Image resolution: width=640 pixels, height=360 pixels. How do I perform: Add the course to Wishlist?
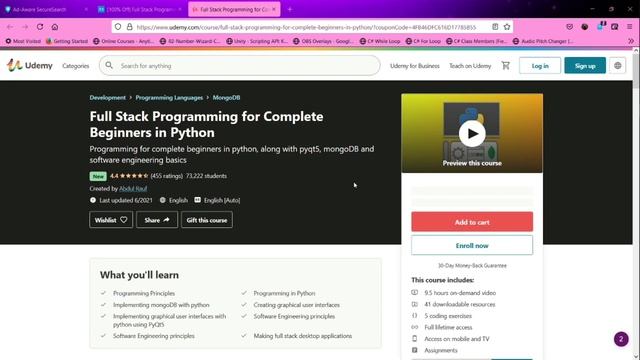click(x=111, y=220)
